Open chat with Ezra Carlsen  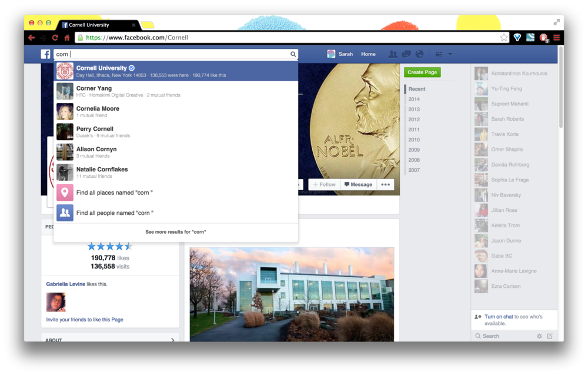click(515, 286)
